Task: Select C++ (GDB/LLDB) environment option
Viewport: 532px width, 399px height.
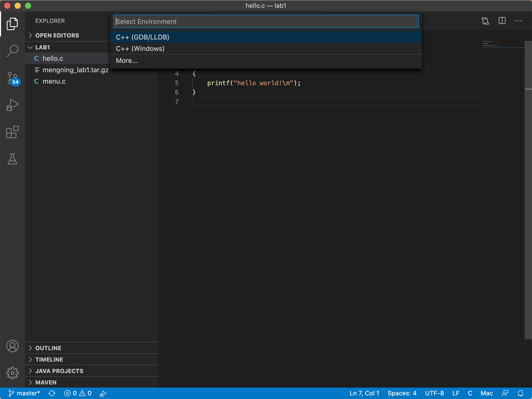Action: tap(142, 37)
